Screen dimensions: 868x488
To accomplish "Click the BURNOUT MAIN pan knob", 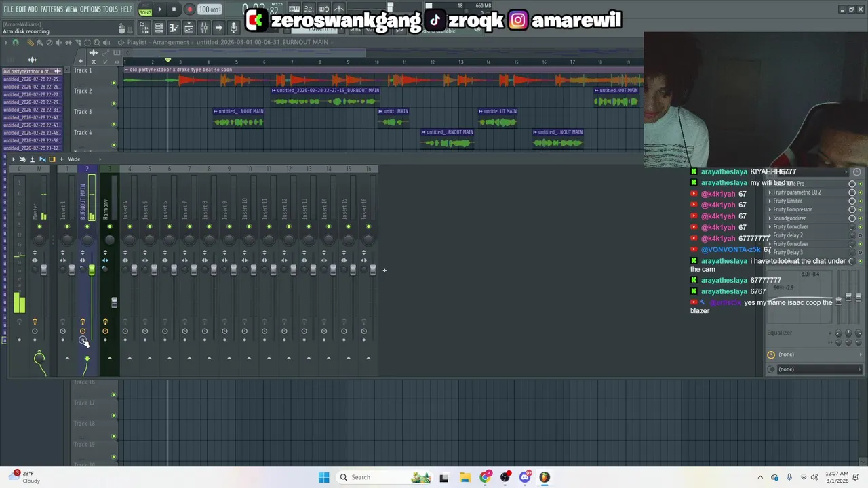I will click(x=87, y=239).
